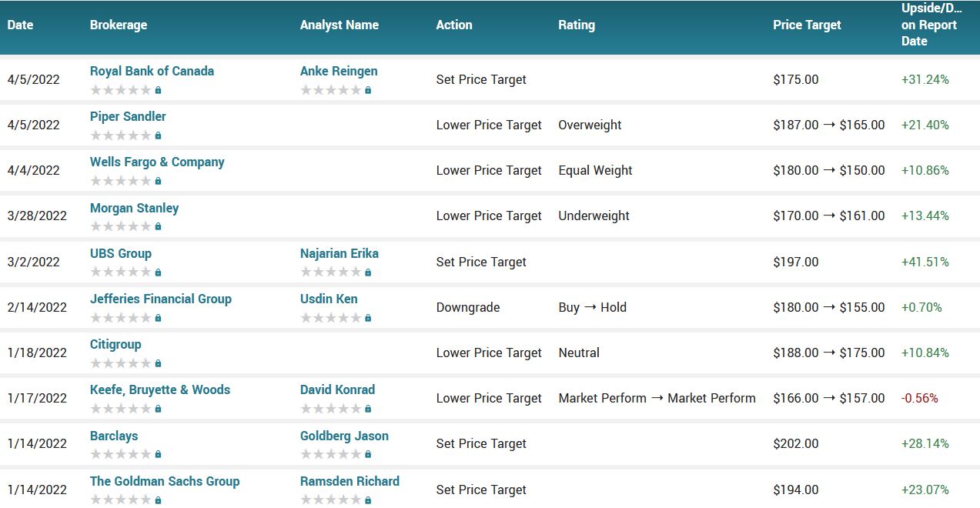Select the +31.24% upside value
980x508 pixels.
coord(925,79)
